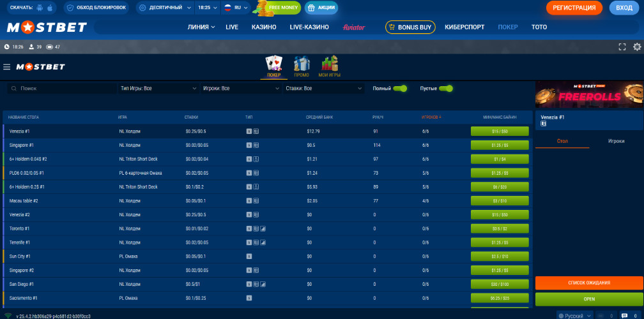Select the Singapore #1 table row
The height and width of the screenshot is (319, 644).
pos(267,145)
